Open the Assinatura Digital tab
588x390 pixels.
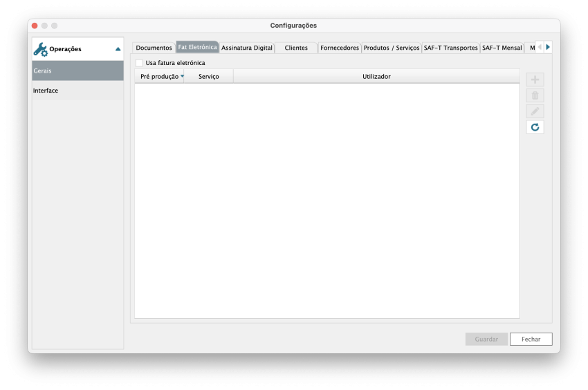pyautogui.click(x=247, y=48)
